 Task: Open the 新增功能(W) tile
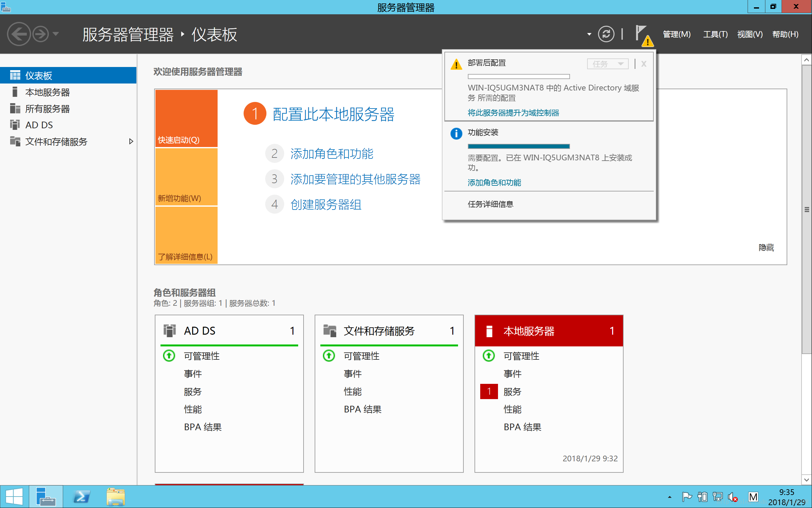point(186,177)
